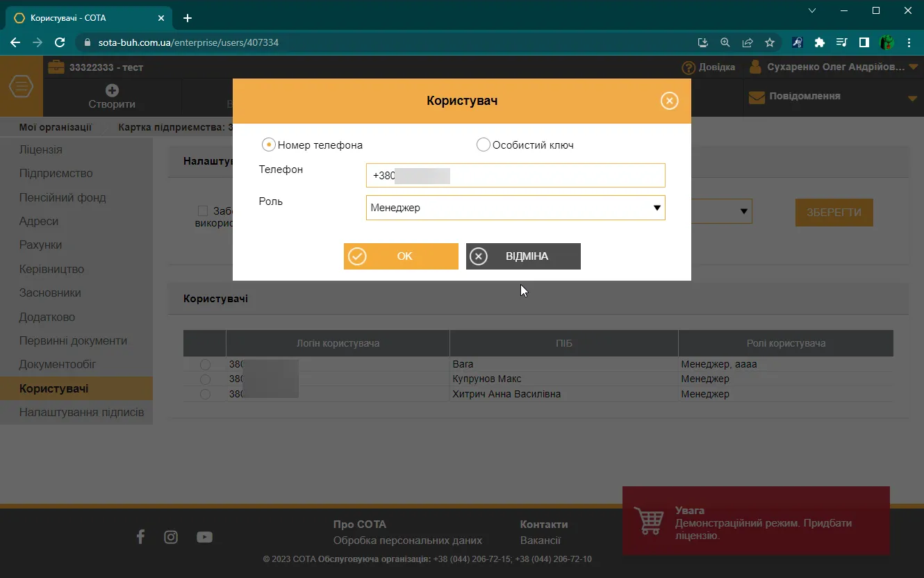Click the briefcase icon next to 33322333
Screen dimensions: 924x578
(56, 67)
